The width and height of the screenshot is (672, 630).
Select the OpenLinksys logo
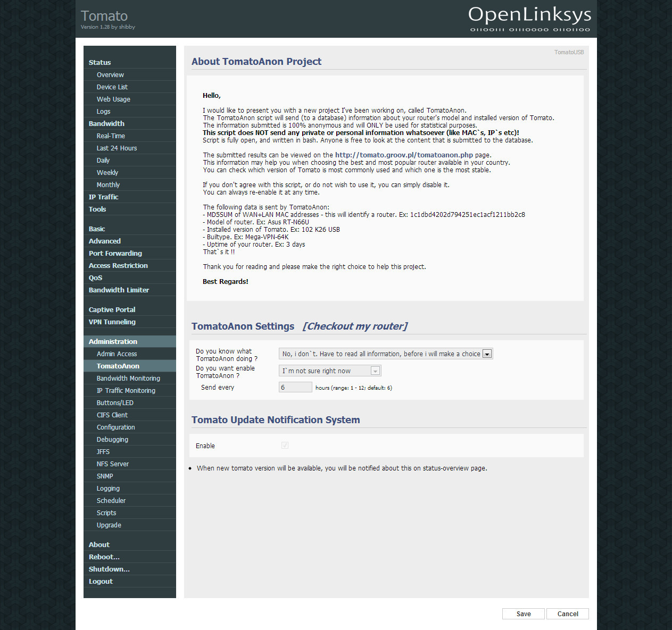tap(530, 19)
